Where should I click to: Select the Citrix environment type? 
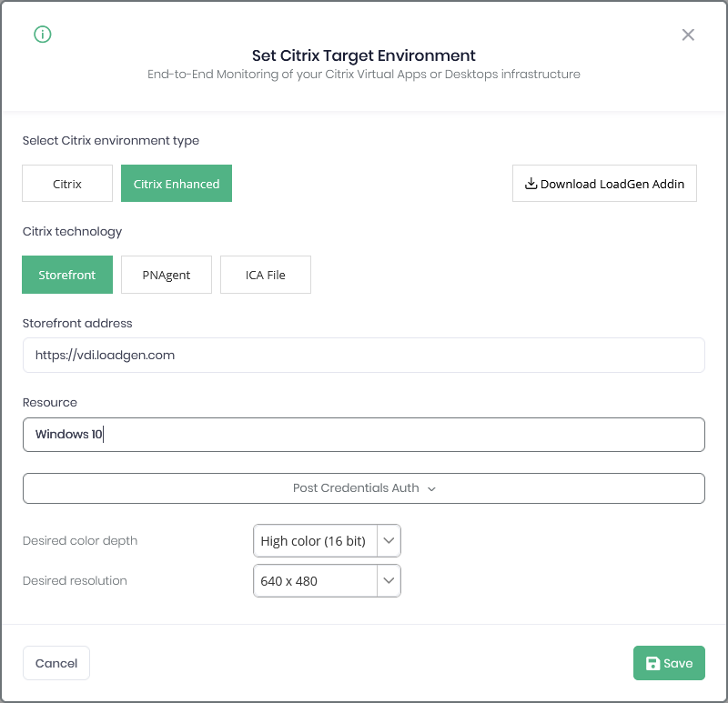[67, 184]
